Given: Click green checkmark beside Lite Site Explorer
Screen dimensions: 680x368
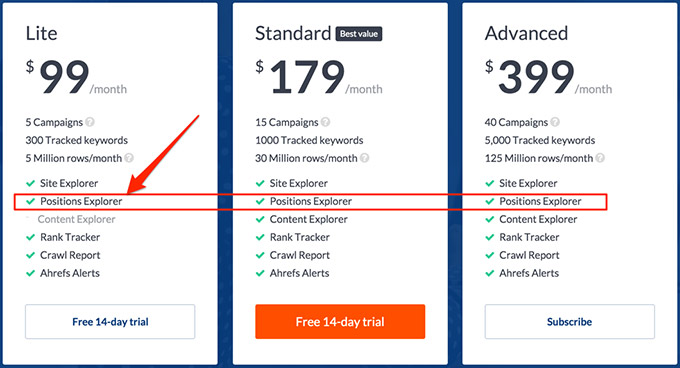Looking at the screenshot, I should tap(30, 183).
